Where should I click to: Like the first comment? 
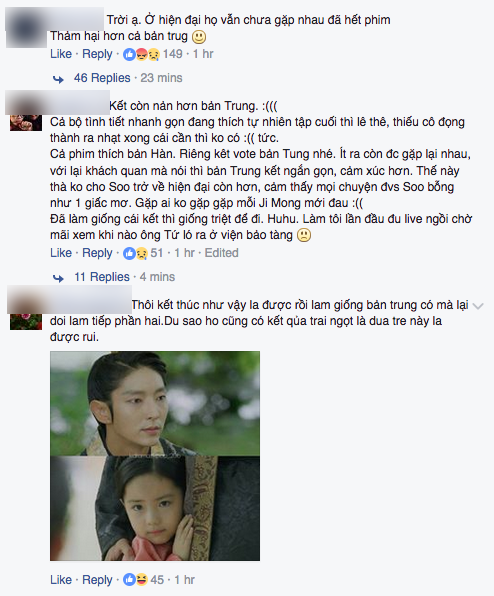61,54
